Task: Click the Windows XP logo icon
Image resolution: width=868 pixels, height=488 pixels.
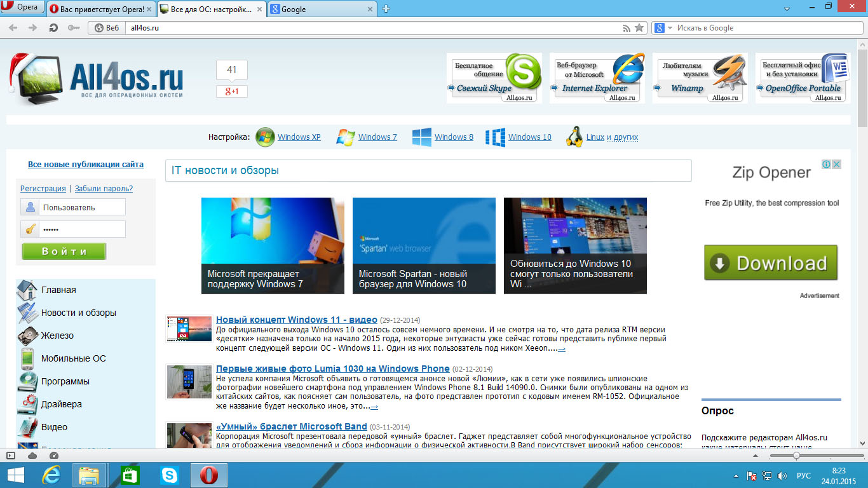Action: [265, 137]
